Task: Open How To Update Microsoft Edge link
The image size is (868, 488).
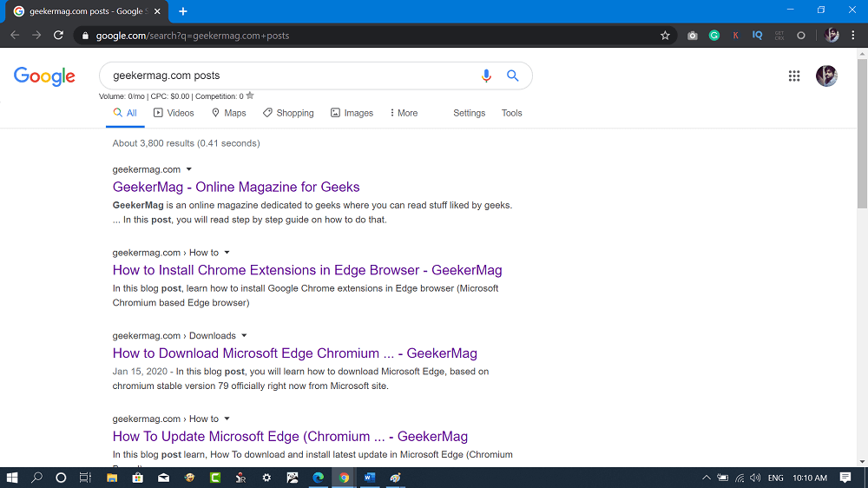Action: [x=290, y=437]
